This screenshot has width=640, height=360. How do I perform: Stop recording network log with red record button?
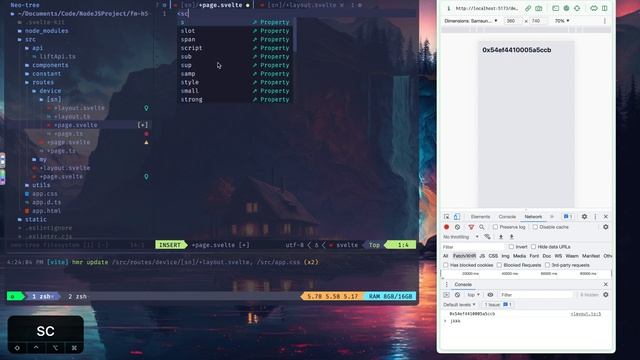point(447,227)
